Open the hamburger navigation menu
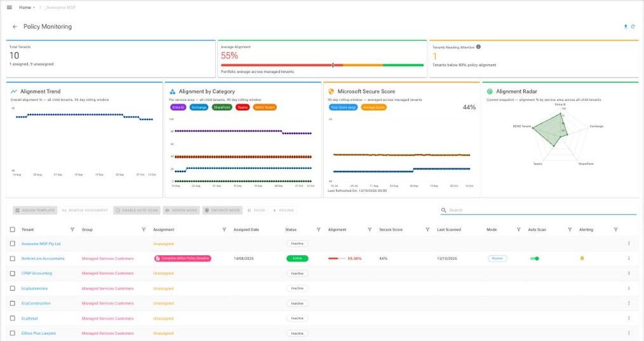 (10, 8)
